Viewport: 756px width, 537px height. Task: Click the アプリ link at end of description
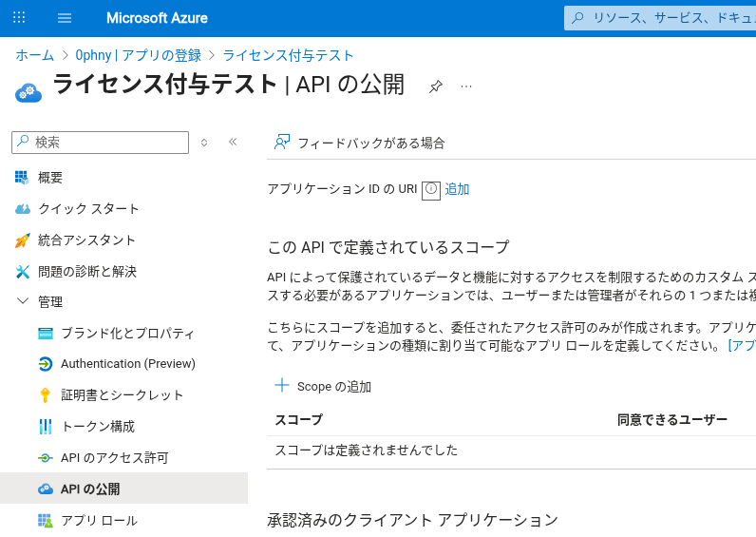741,346
